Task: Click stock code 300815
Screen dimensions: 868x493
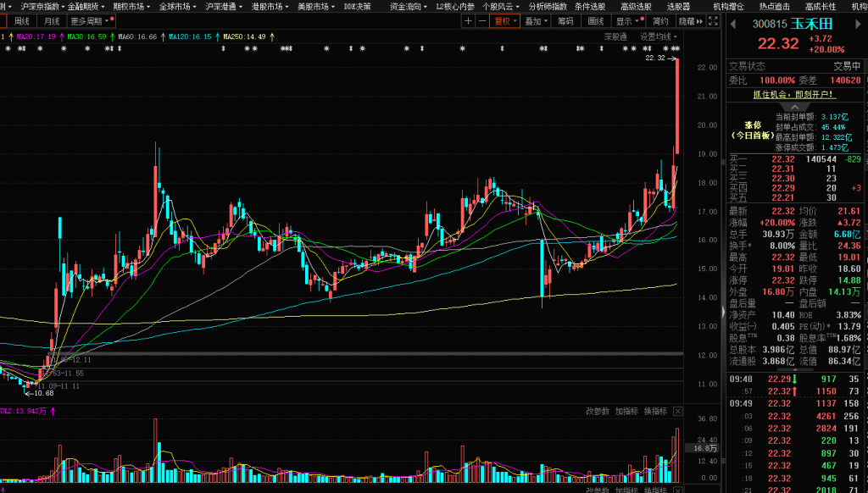Action: click(770, 25)
